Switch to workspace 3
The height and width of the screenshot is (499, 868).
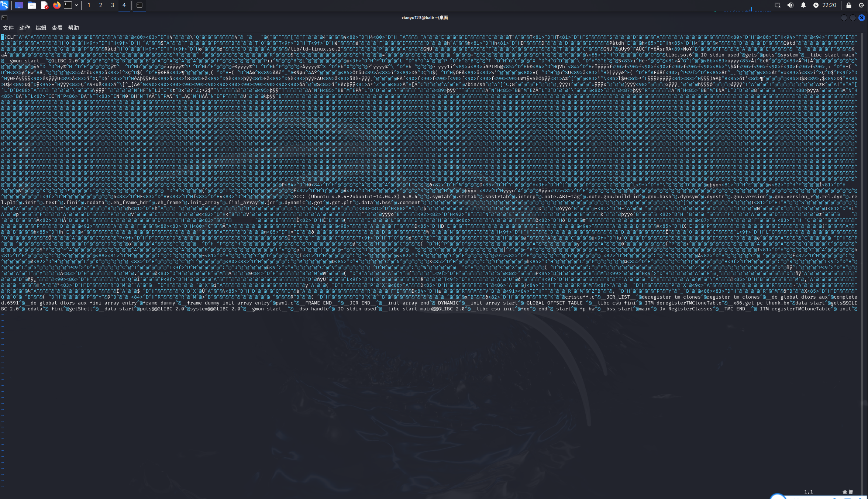[x=113, y=5]
